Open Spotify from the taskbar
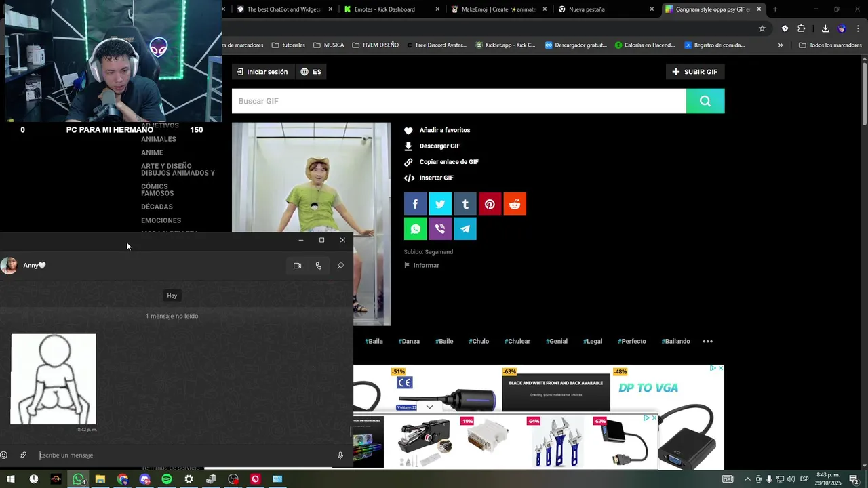Viewport: 868px width, 488px height. pos(167,479)
